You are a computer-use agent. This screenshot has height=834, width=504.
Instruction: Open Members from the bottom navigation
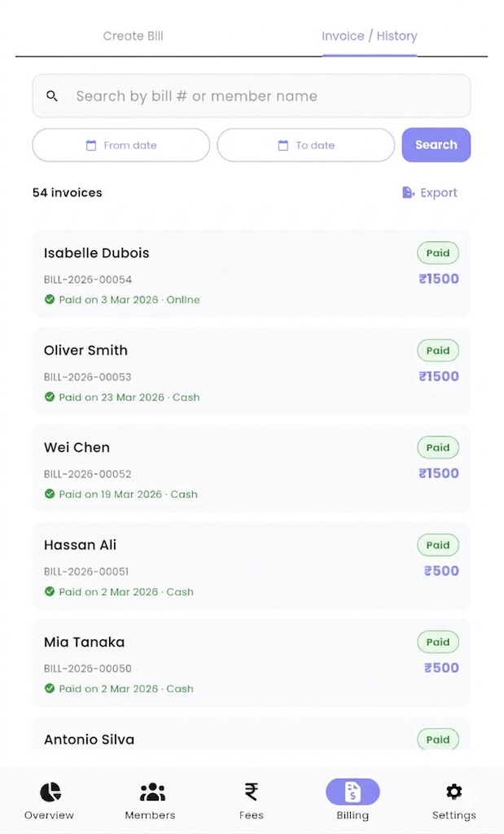pyautogui.click(x=150, y=790)
